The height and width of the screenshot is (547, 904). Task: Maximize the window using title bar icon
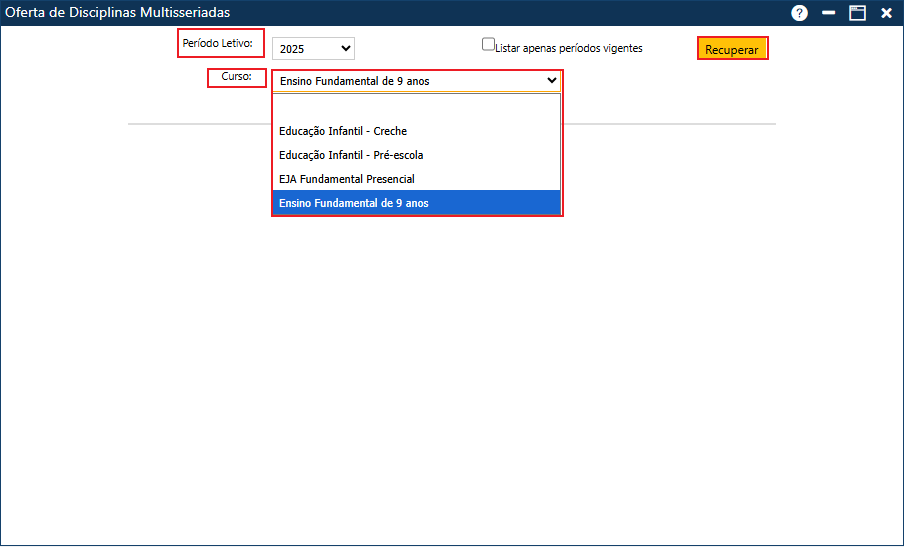(x=857, y=13)
